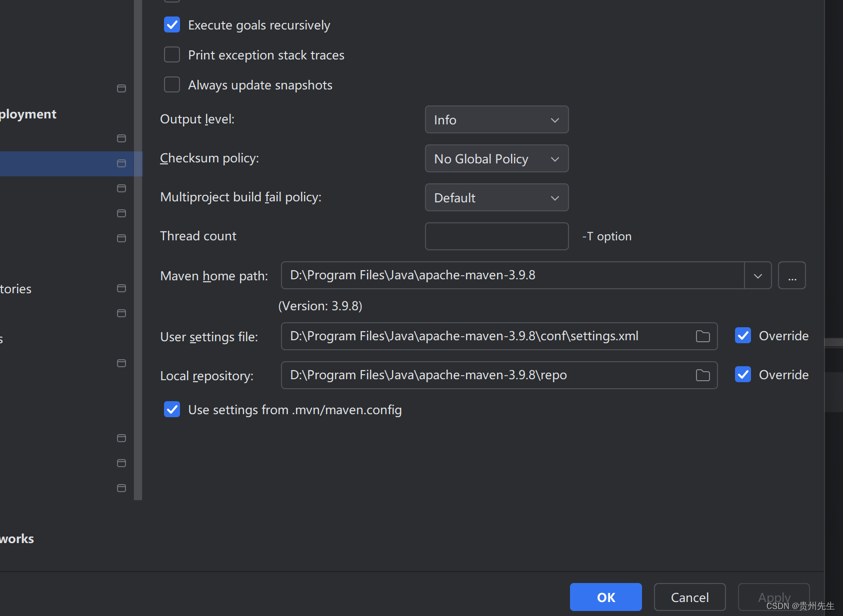Click folder icon in User settings file field
Image resolution: width=843 pixels, height=616 pixels.
point(703,337)
